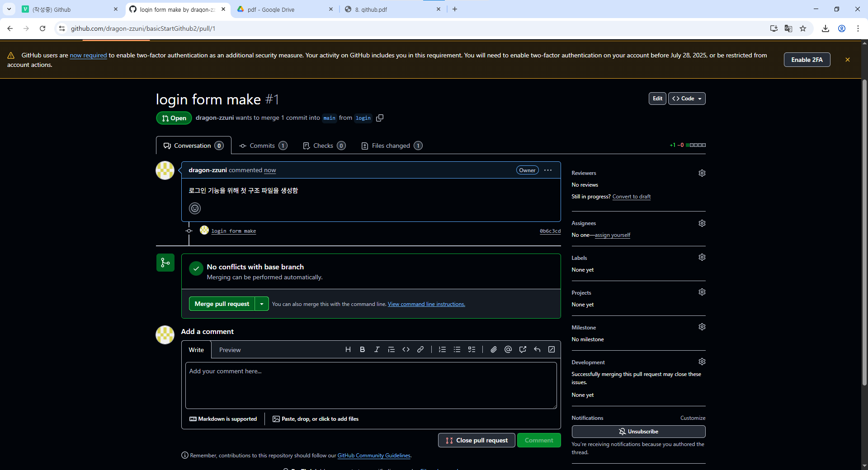Open commit hash 0b6c3cd
Image resolution: width=868 pixels, height=470 pixels.
[550, 231]
